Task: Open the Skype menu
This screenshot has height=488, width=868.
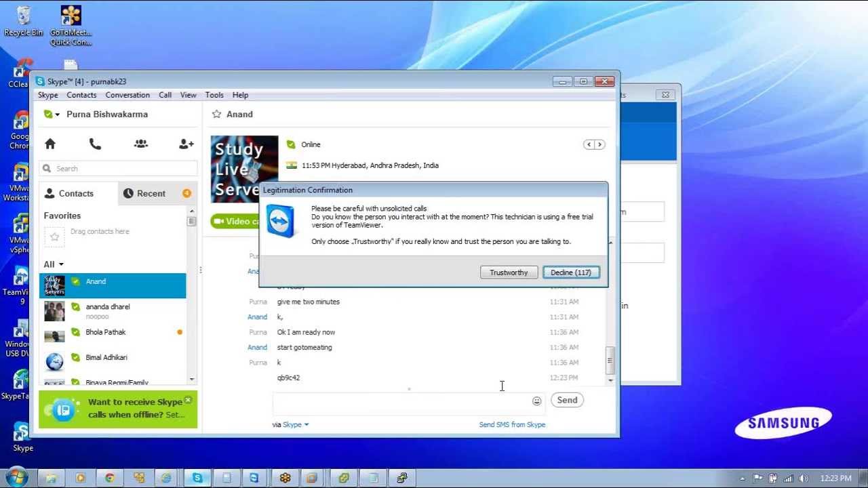Action: click(47, 95)
